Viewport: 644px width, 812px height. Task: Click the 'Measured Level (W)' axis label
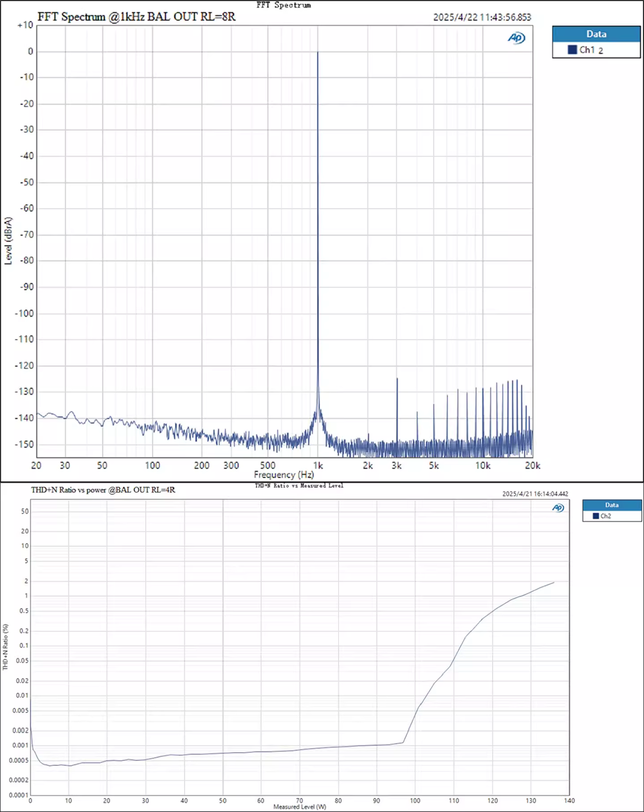click(x=300, y=807)
